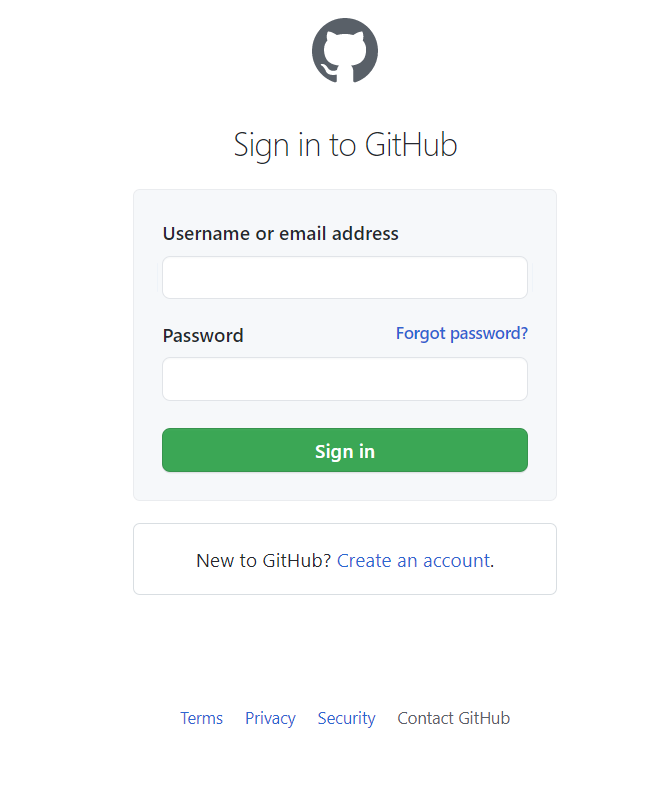This screenshot has width=645, height=805.
Task: Follow the Create an account link
Action: tap(413, 561)
